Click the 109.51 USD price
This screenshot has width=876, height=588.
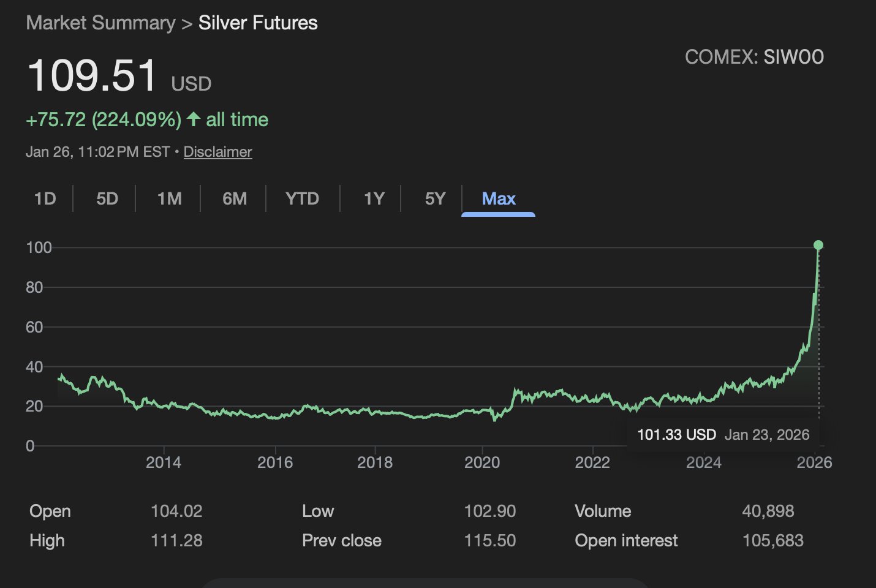coord(93,76)
